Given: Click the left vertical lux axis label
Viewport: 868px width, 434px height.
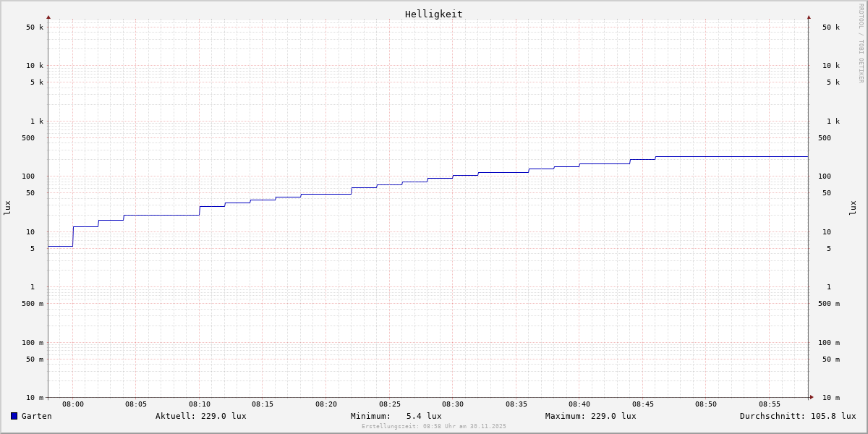Looking at the screenshot, I should click(7, 208).
